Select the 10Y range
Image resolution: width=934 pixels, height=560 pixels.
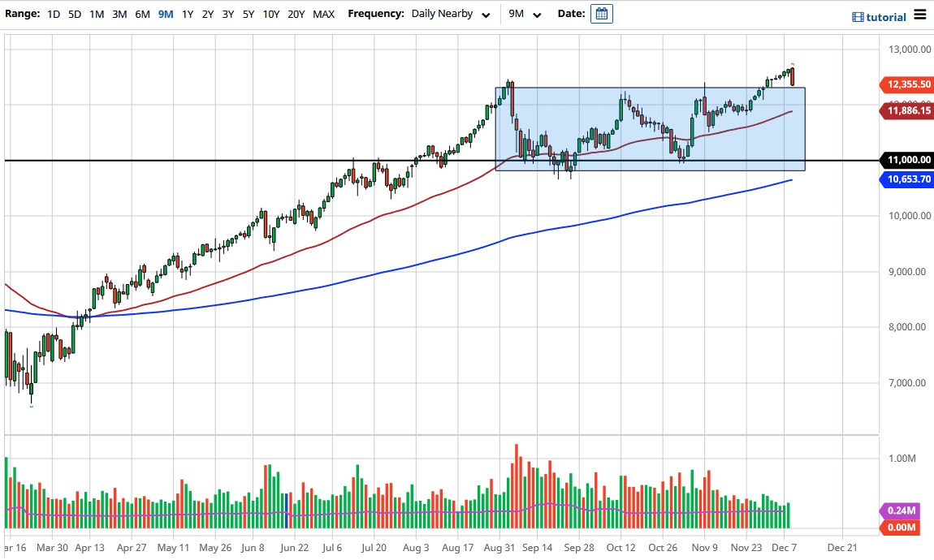click(x=270, y=14)
